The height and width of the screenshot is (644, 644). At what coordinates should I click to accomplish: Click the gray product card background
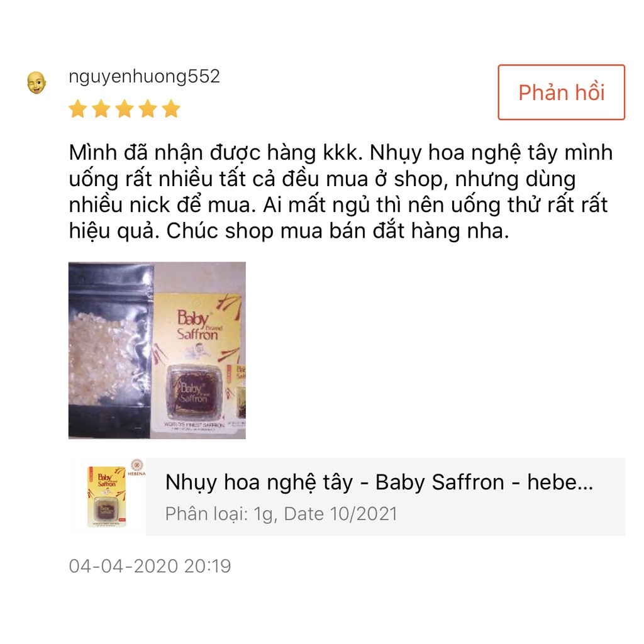tap(386, 497)
